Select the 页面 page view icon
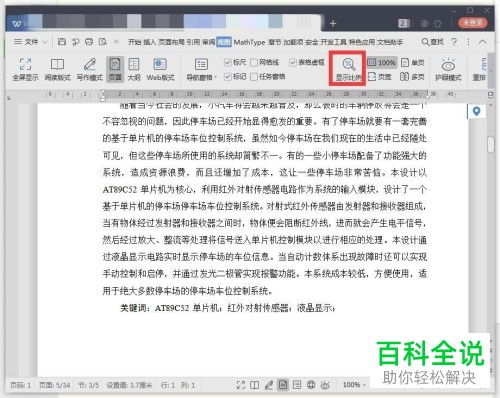The image size is (500, 398). coord(115,70)
